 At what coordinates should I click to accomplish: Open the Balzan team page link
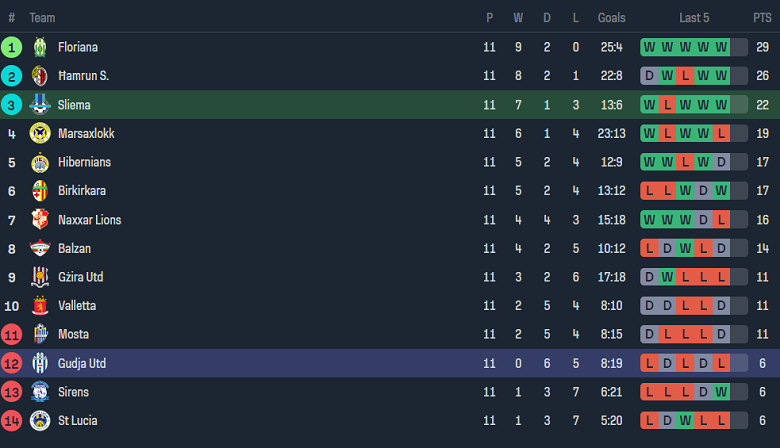(x=74, y=248)
